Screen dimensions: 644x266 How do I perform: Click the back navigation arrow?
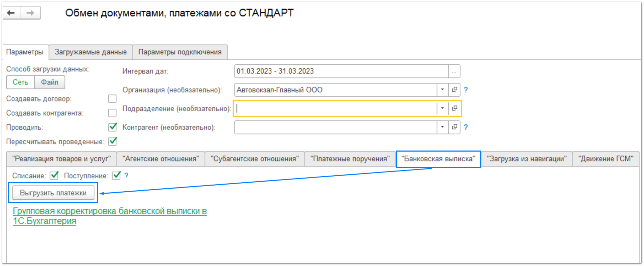[x=11, y=13]
